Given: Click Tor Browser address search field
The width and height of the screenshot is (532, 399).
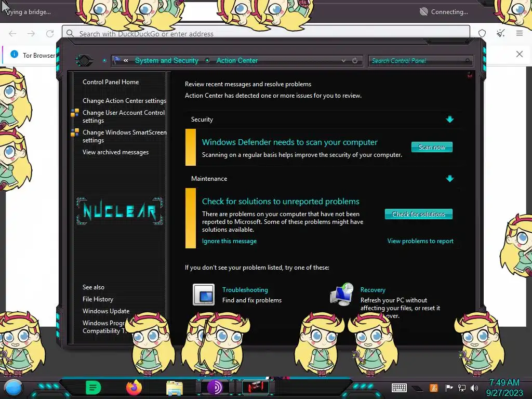Looking at the screenshot, I should point(266,33).
